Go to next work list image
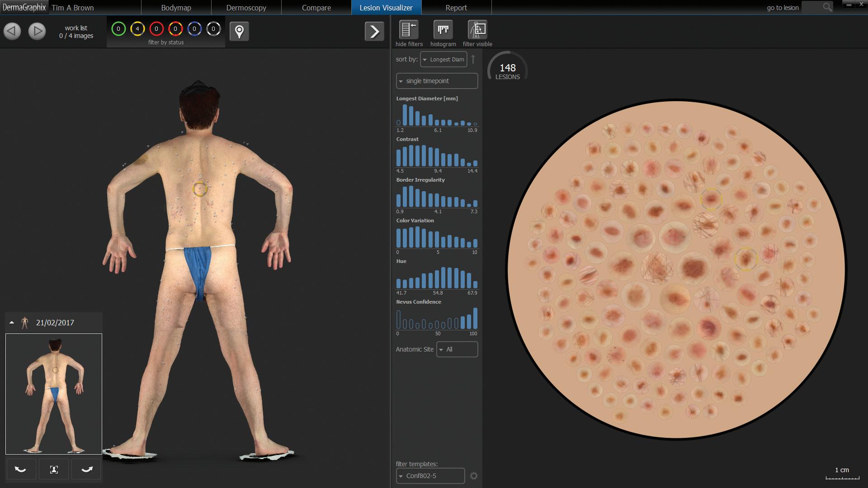 37,31
